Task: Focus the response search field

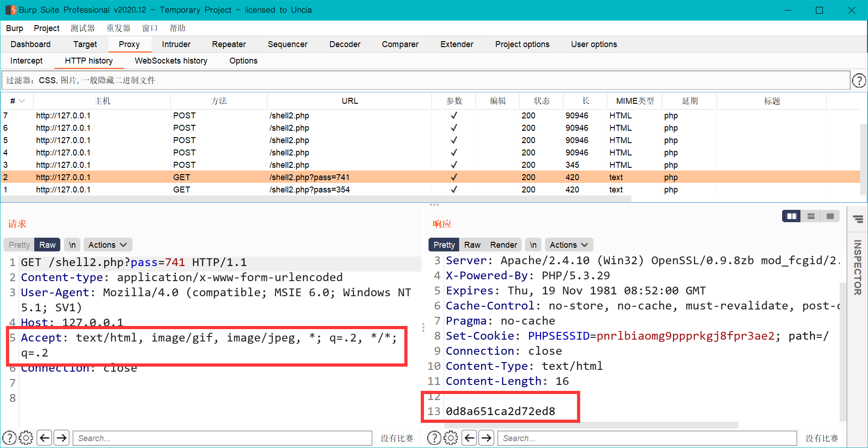Action: point(647,438)
